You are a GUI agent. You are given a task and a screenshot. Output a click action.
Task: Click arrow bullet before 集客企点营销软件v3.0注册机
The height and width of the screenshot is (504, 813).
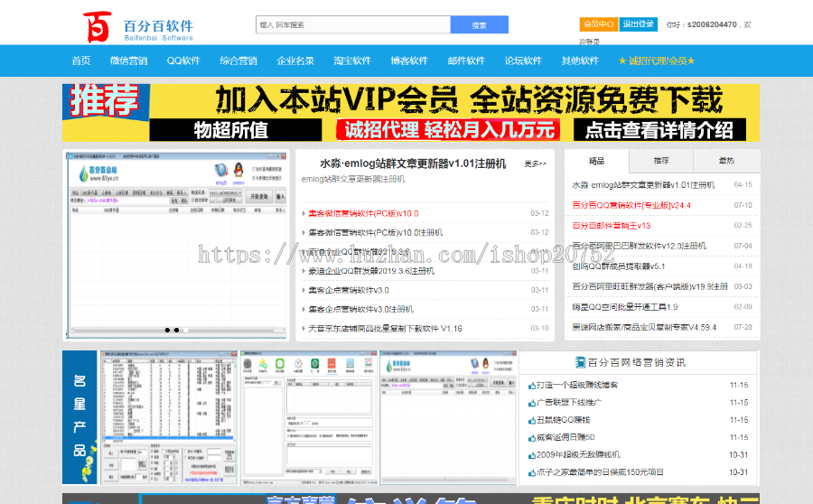(x=304, y=309)
